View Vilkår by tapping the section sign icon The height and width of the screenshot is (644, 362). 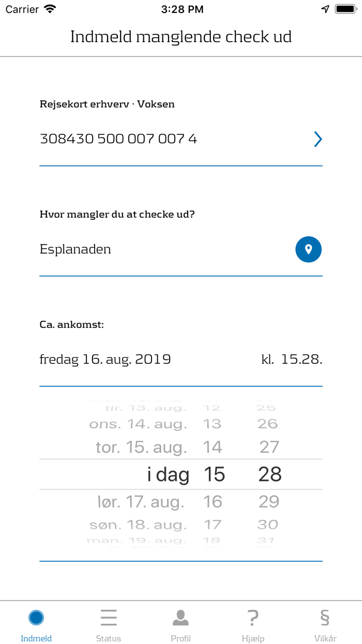[x=325, y=617]
